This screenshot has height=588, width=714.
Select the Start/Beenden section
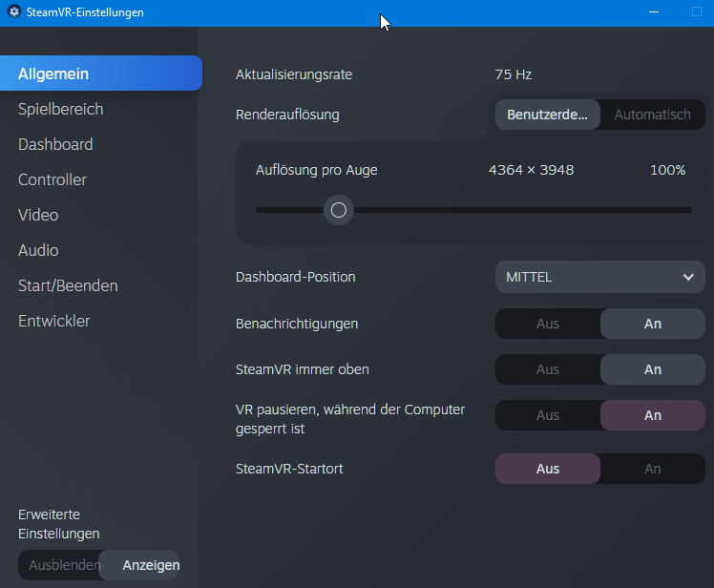[x=68, y=285]
